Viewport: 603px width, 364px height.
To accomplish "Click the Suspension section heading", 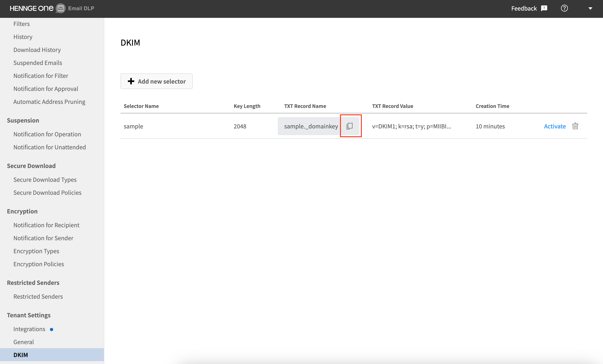I will pos(23,121).
